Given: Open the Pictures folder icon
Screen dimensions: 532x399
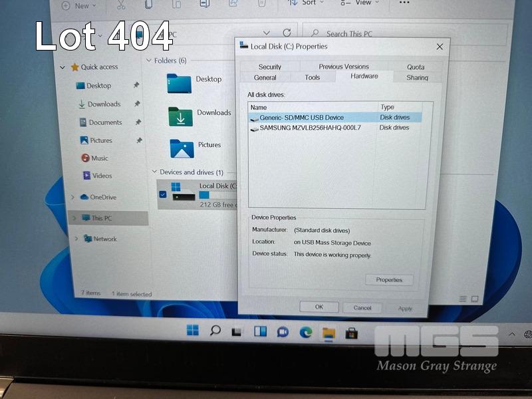Looking at the screenshot, I should coord(182,148).
